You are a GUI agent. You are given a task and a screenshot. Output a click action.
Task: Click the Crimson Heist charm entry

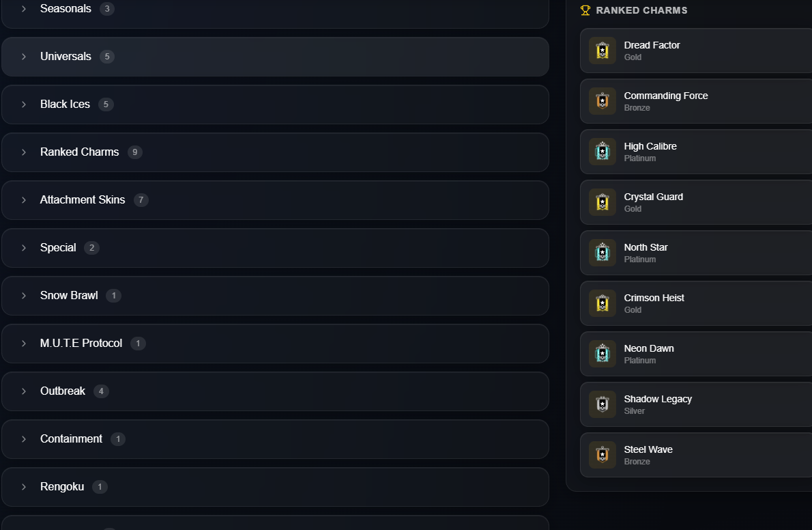click(696, 303)
